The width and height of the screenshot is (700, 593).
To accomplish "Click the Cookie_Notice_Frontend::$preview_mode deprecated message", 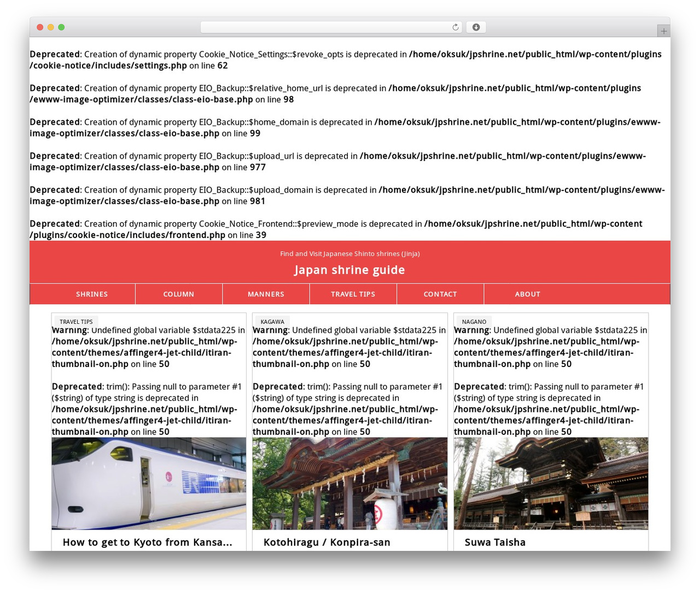I will pos(336,229).
